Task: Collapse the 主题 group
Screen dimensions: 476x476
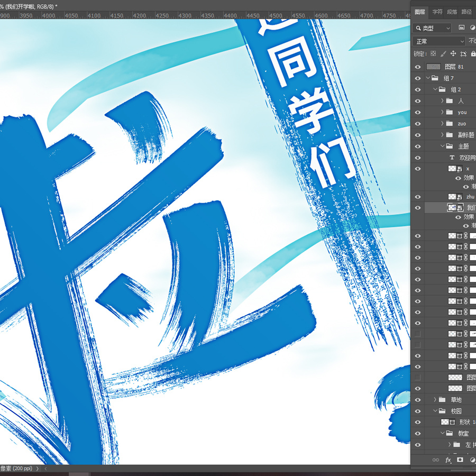Action: (x=443, y=147)
